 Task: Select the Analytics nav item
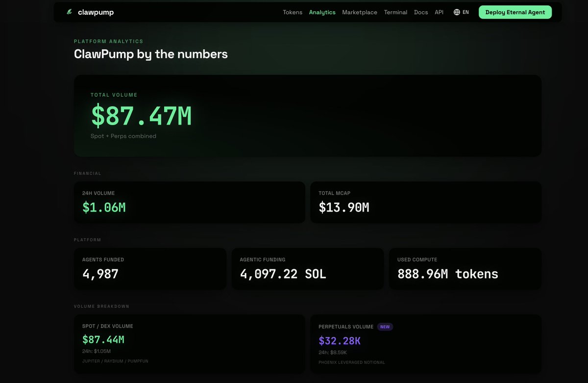click(322, 12)
